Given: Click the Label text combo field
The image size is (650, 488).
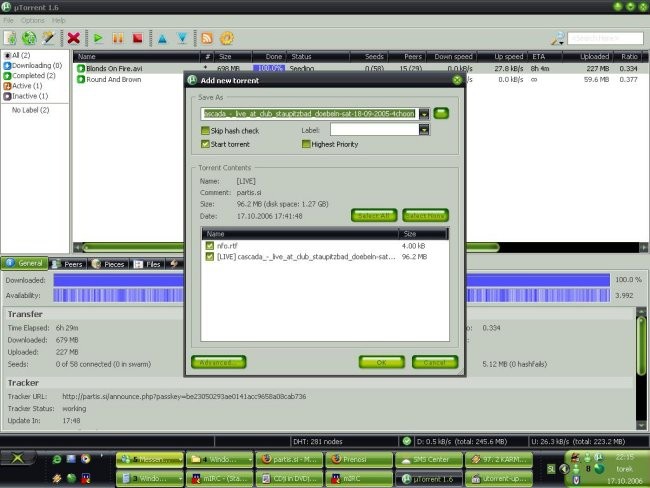Looking at the screenshot, I should (374, 130).
